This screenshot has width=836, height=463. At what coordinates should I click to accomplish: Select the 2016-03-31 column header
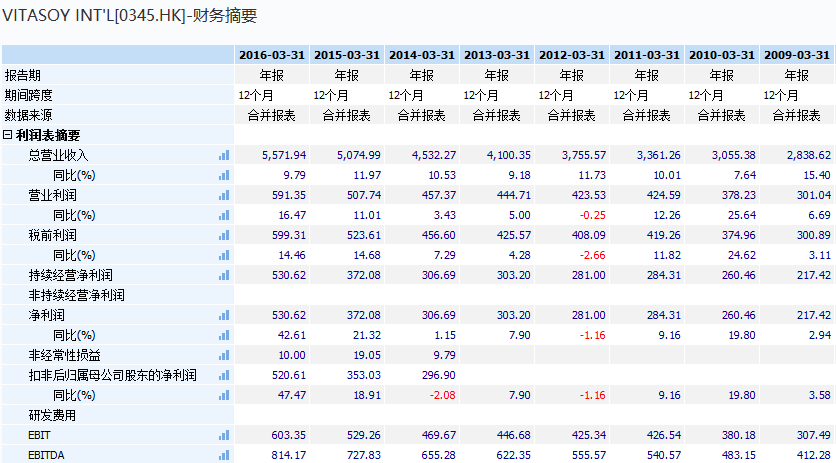pos(272,55)
